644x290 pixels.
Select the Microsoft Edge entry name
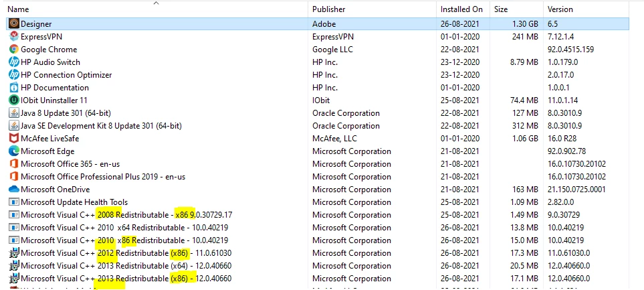click(47, 151)
